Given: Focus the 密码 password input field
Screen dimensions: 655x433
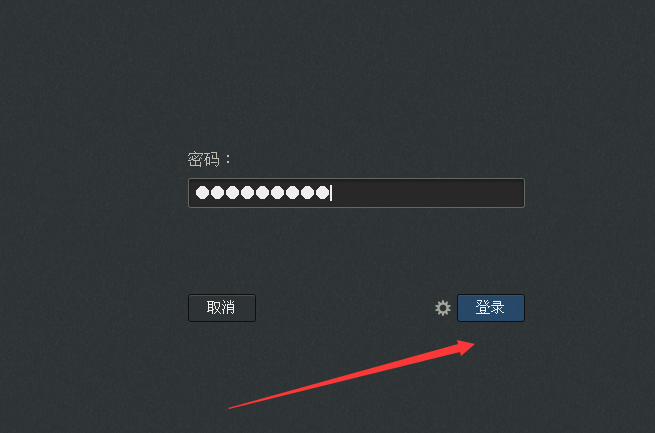Looking at the screenshot, I should click(x=356, y=193).
